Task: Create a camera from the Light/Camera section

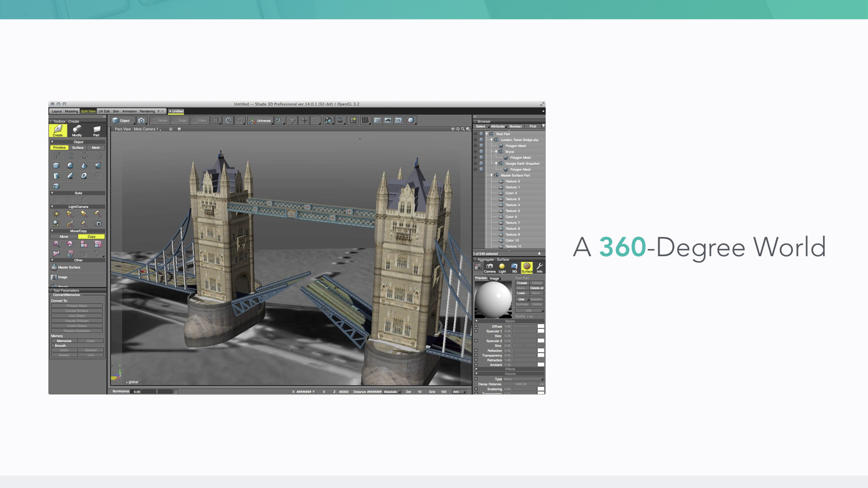Action: [98, 224]
